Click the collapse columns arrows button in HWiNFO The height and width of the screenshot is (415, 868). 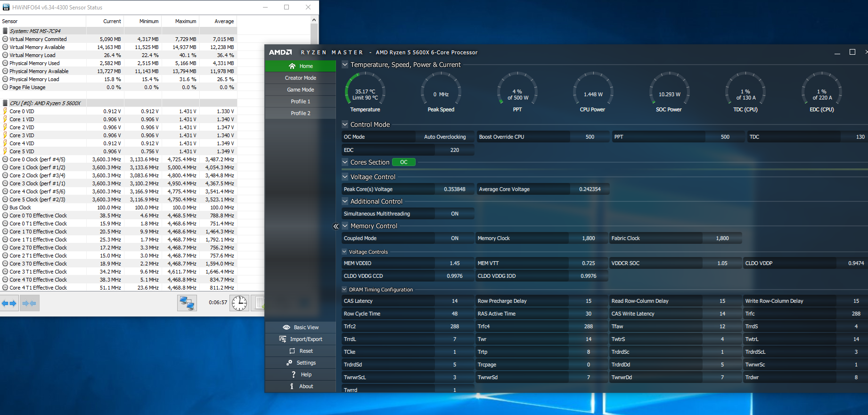pos(29,303)
